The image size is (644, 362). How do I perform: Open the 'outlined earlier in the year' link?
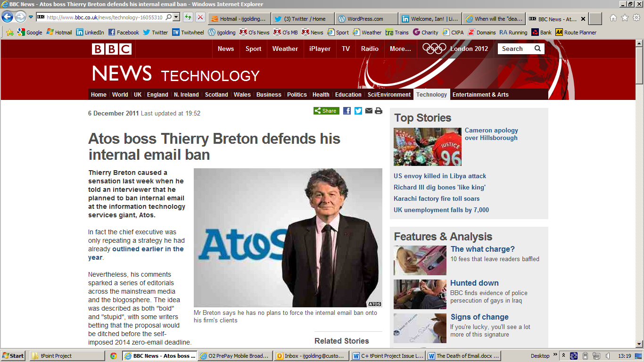coord(136,253)
